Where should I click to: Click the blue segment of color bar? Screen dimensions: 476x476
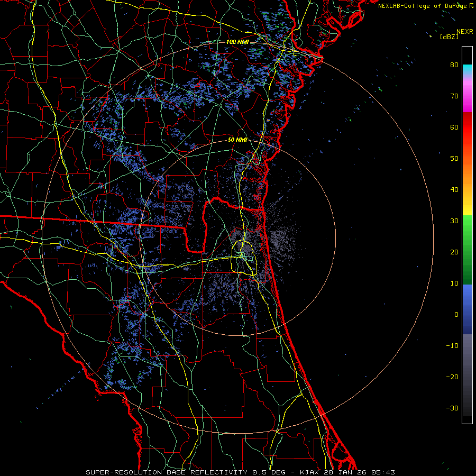467,309
